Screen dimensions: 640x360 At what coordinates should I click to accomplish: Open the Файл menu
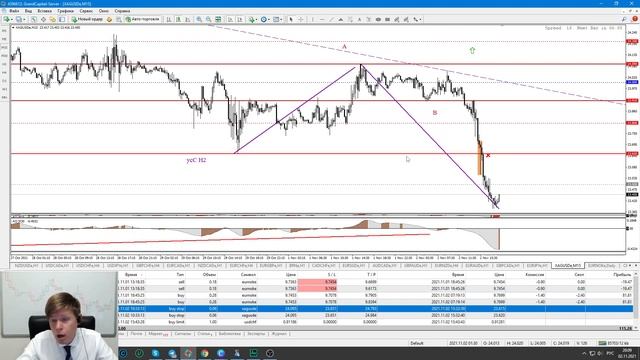[x=14, y=11]
